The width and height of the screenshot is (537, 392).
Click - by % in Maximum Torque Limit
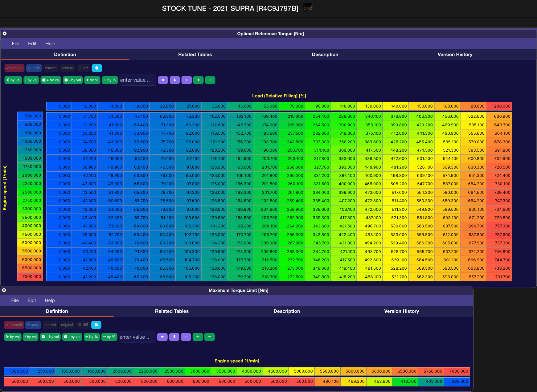tap(109, 337)
